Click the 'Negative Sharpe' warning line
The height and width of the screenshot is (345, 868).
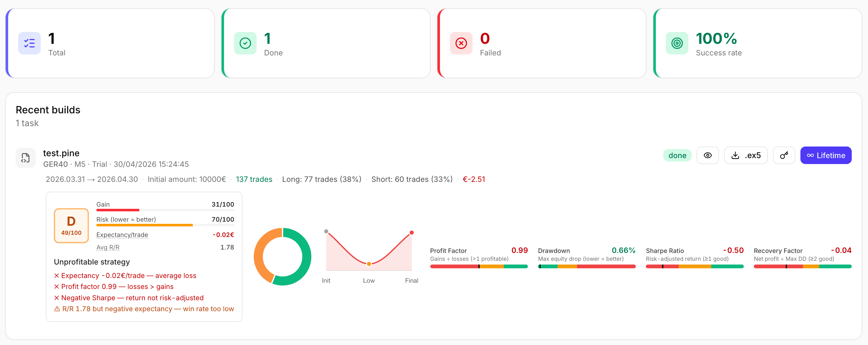pos(129,298)
